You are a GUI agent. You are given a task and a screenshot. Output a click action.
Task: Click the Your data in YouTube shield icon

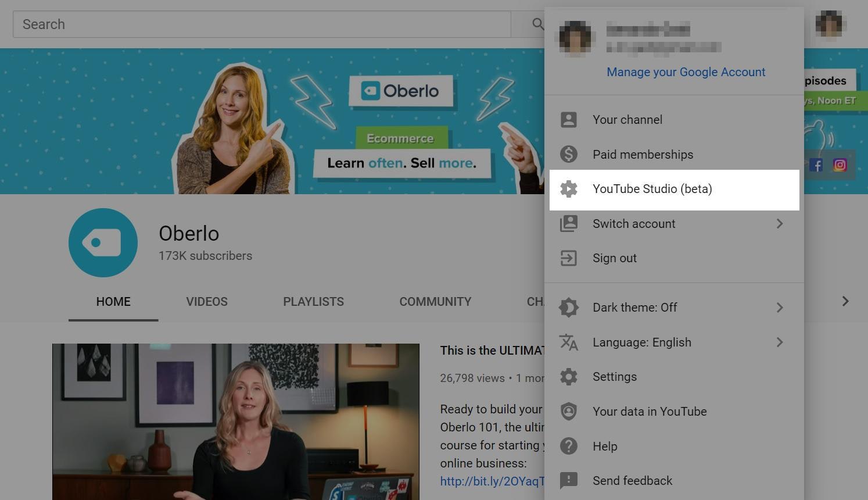pos(569,411)
